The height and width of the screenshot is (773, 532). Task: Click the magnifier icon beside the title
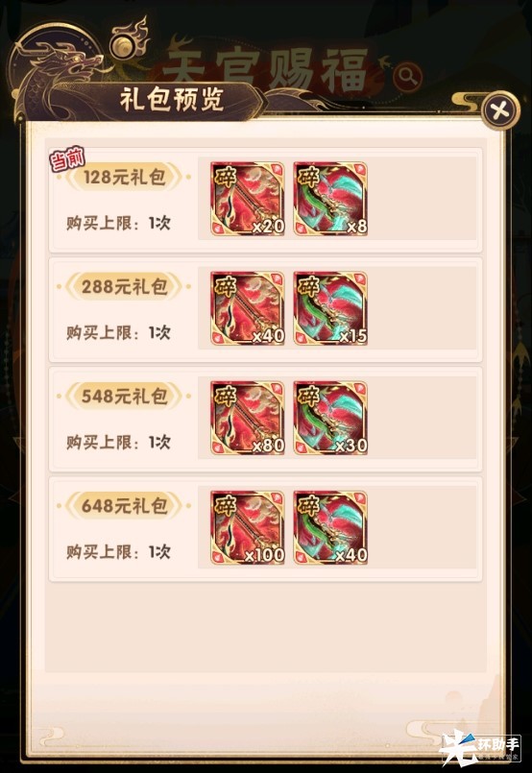click(407, 77)
